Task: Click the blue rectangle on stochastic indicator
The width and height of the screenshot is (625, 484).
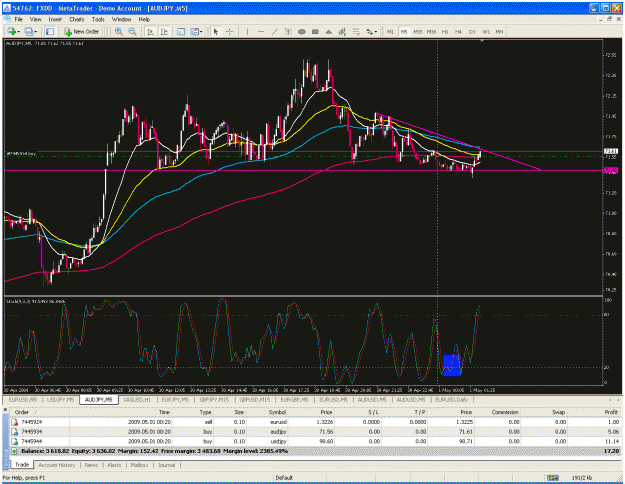Action: click(x=452, y=365)
